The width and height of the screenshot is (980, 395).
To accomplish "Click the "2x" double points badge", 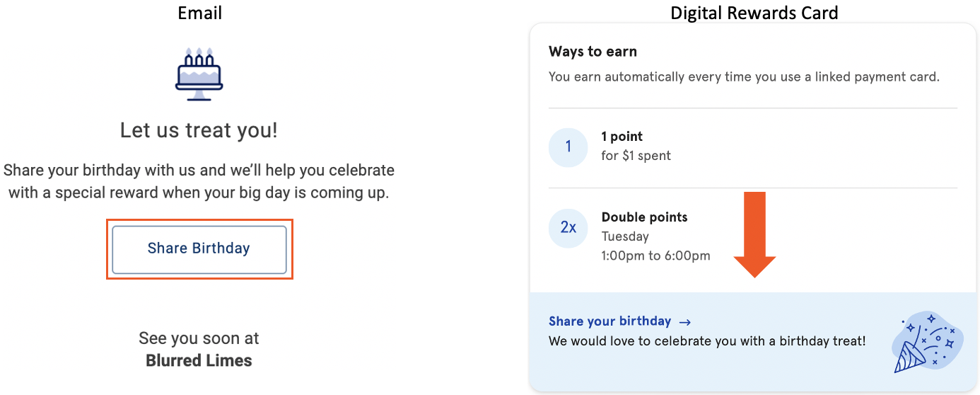I will [x=568, y=227].
